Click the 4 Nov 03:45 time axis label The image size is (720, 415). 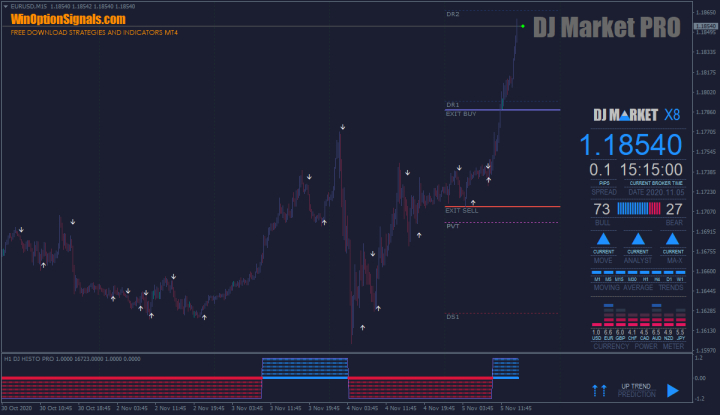(362, 408)
